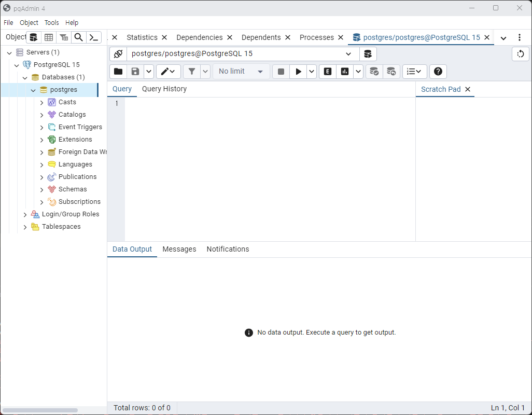Open the Search Objects magnifier icon

[x=79, y=37]
